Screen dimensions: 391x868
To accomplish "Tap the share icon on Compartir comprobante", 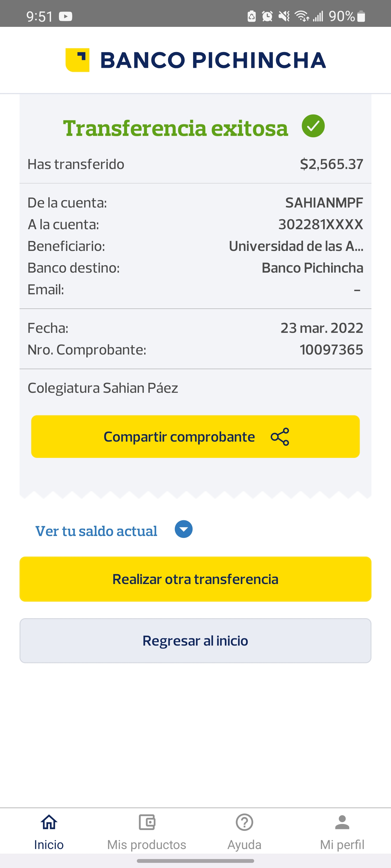I will 280,437.
